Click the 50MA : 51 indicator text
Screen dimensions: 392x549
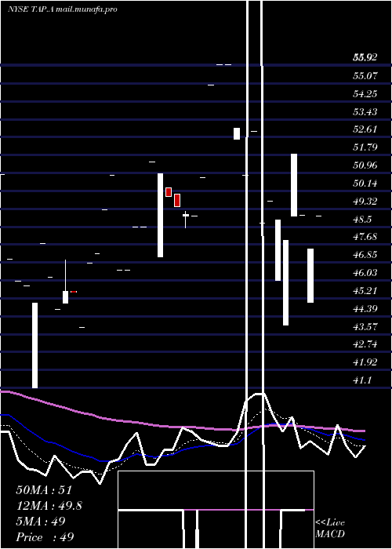point(44,490)
